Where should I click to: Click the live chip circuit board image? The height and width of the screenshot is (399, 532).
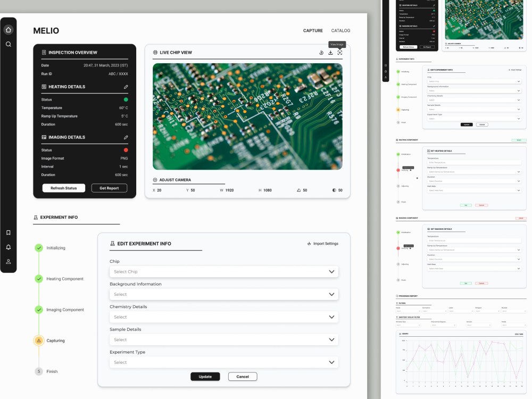click(247, 117)
